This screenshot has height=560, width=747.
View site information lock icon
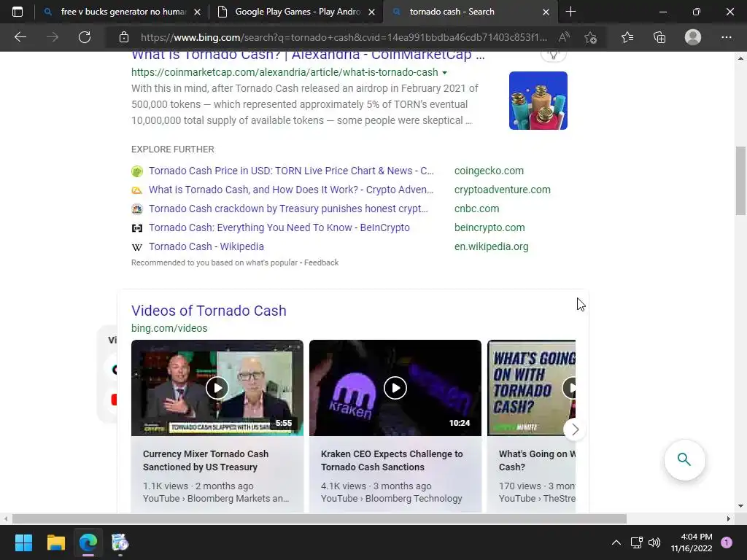pos(124,37)
